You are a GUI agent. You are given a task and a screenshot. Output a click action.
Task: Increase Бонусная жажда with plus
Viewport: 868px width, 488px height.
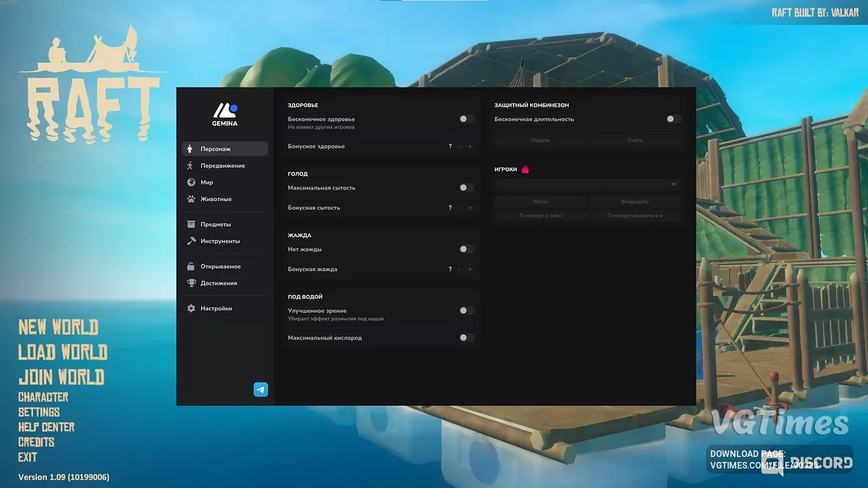(470, 270)
